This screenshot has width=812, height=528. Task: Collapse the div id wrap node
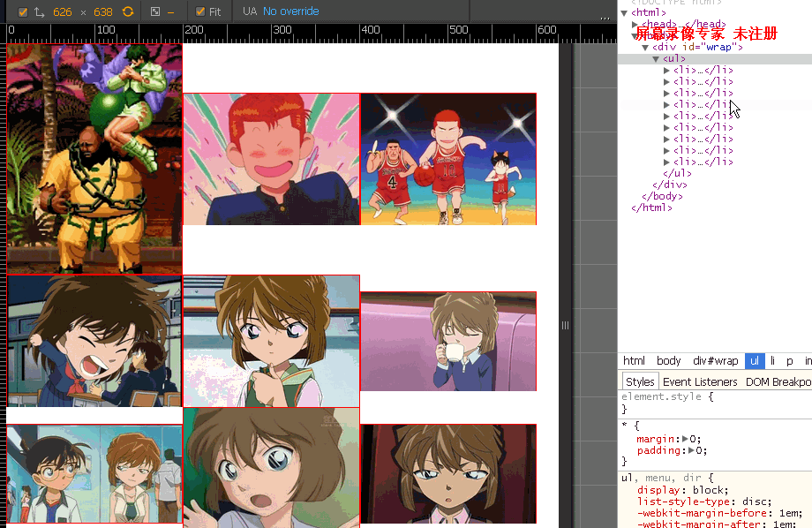click(645, 47)
